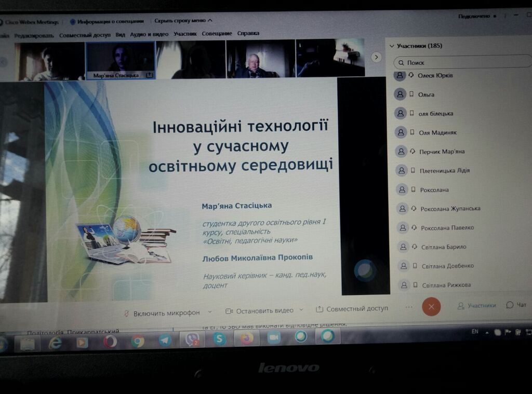Open the microphone options dropdown arrow

(210, 312)
